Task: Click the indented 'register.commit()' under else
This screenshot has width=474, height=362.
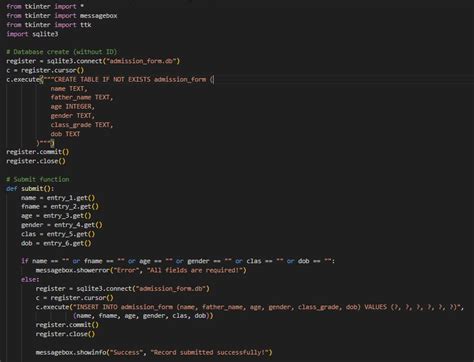Action: (67, 325)
